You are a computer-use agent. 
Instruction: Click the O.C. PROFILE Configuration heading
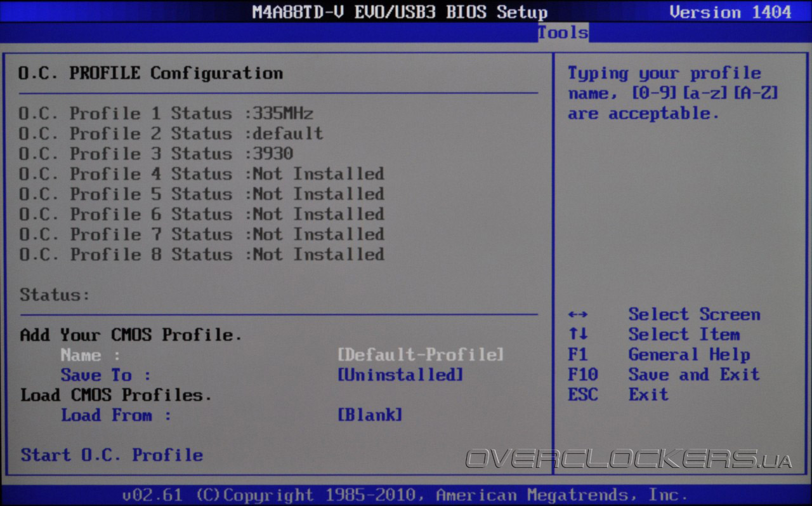151,74
